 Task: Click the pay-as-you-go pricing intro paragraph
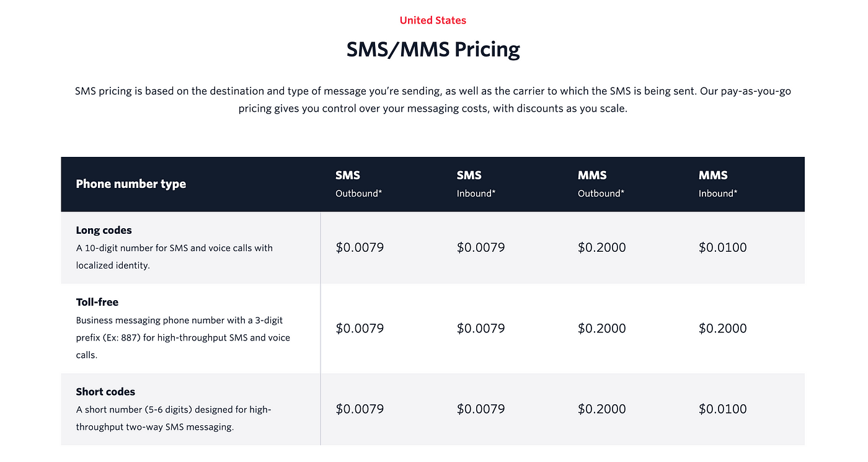(x=433, y=99)
